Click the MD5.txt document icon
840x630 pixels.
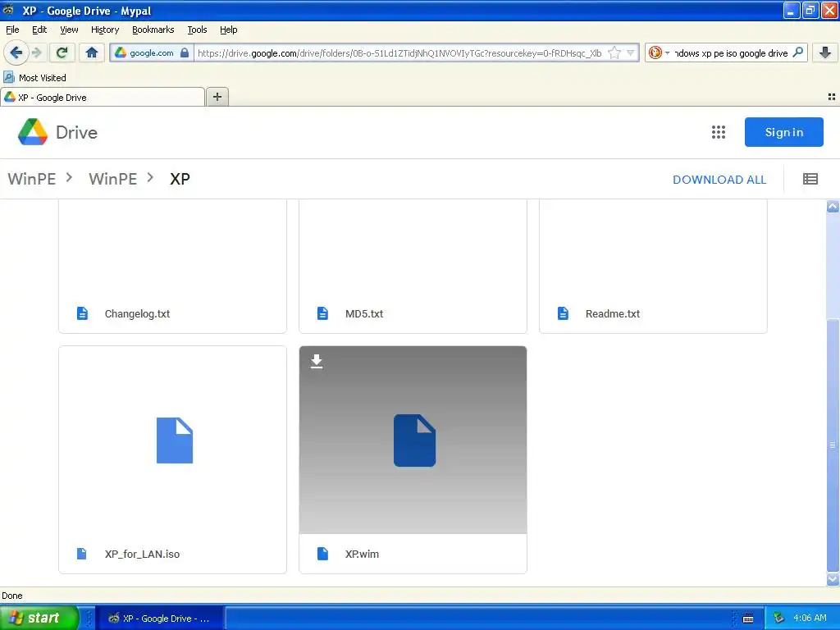pyautogui.click(x=322, y=313)
